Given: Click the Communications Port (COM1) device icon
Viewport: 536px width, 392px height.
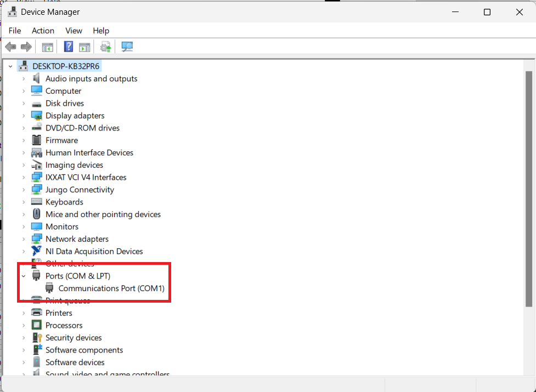Looking at the screenshot, I should point(49,288).
